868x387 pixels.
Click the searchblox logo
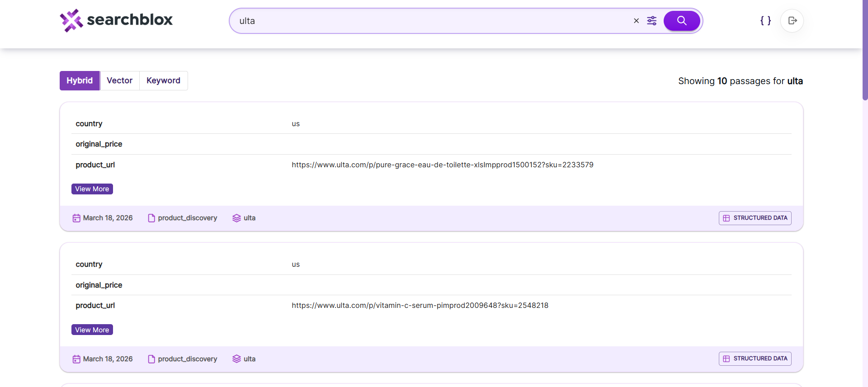(x=116, y=20)
